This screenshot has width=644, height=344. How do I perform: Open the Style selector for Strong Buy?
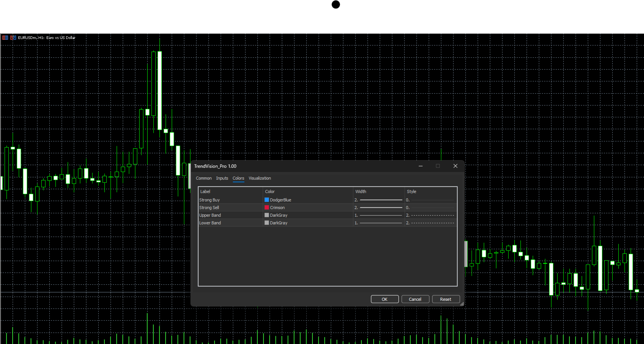click(x=431, y=200)
